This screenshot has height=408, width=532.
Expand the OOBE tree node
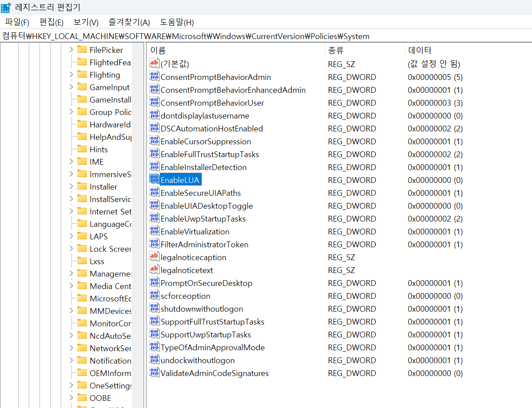71,398
